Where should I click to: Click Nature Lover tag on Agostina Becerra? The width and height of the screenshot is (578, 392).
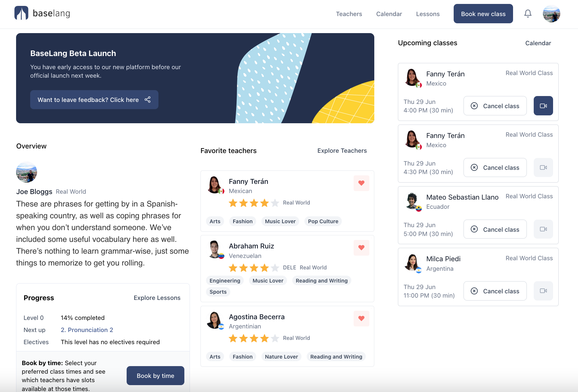(281, 357)
